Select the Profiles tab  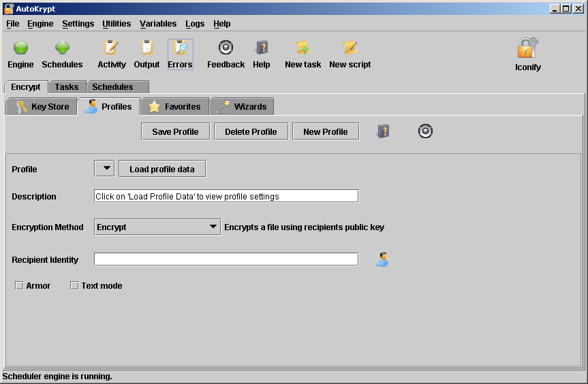click(x=109, y=107)
